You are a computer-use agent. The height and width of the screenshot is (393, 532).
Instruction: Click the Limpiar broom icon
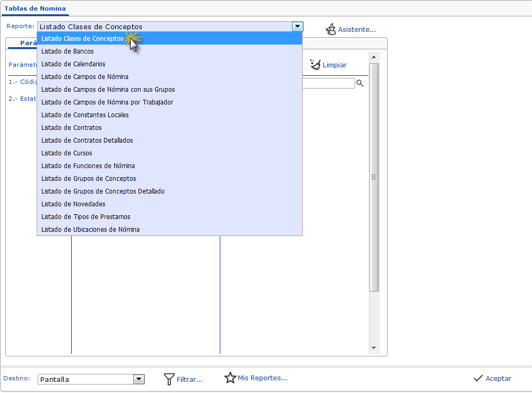click(315, 64)
